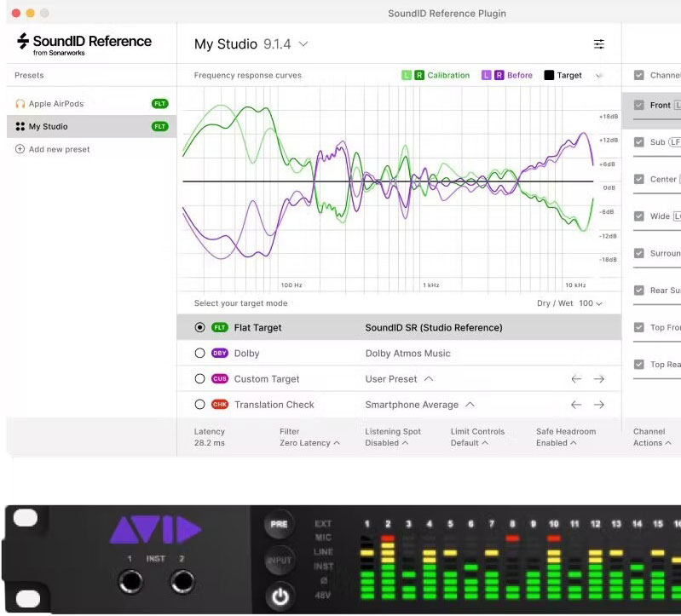The image size is (681, 616).
Task: Go to next Translation Check profile arrow
Action: click(599, 405)
